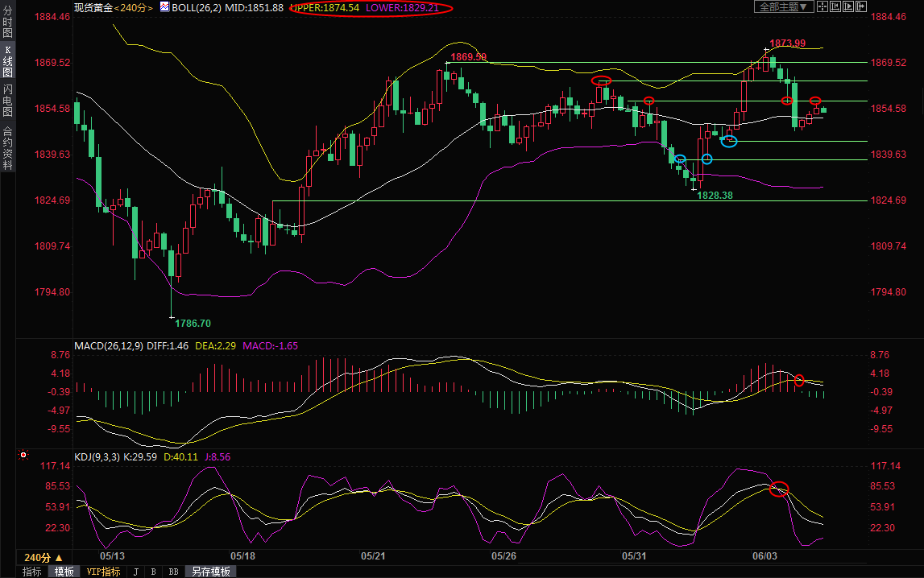Switch to the 闪电图 side tab
Image resolution: width=924 pixels, height=578 pixels.
coord(7,100)
